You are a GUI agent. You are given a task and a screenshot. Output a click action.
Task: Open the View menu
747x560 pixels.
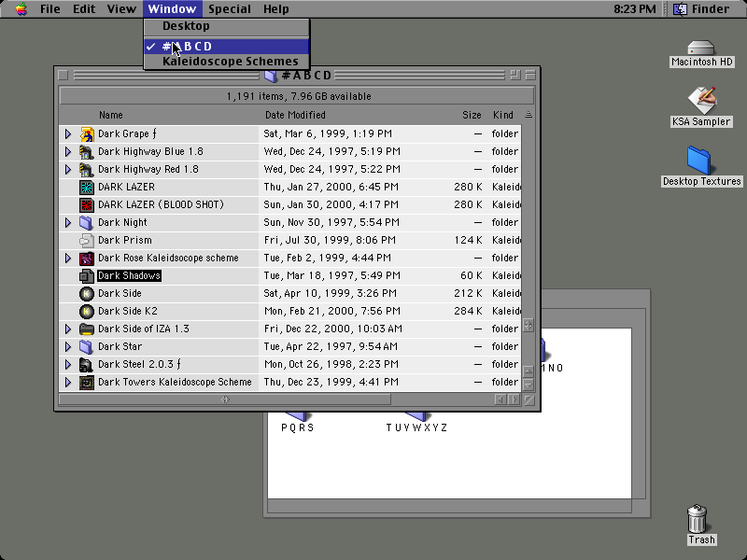[x=121, y=8]
